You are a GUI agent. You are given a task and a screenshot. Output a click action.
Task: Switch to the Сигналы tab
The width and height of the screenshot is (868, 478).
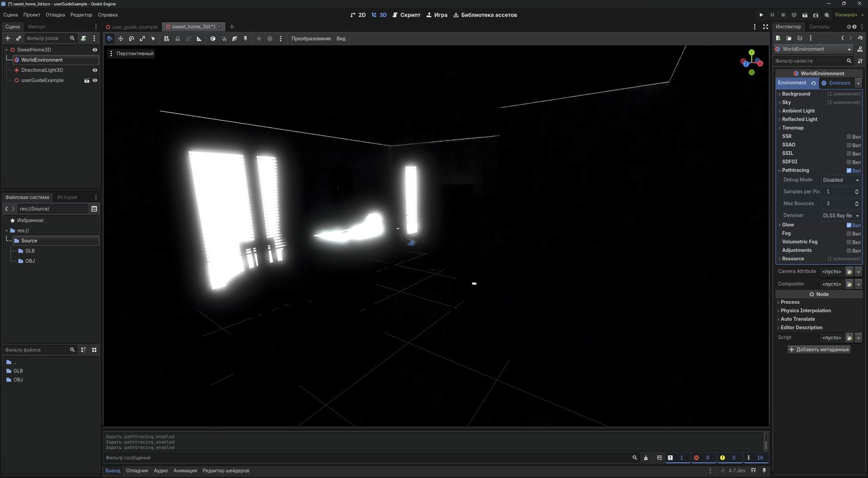click(x=819, y=27)
